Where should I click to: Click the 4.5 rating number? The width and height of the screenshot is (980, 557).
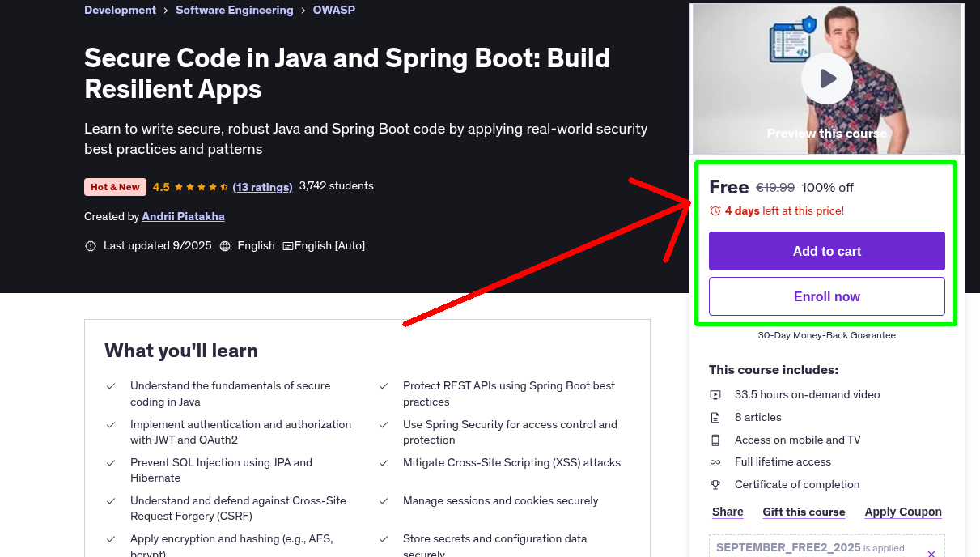161,187
